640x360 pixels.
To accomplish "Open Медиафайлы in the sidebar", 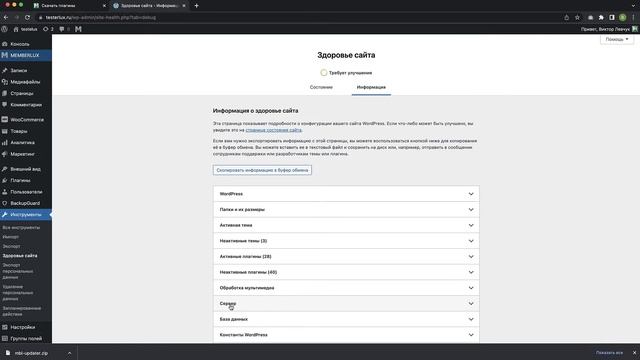I will (26, 82).
